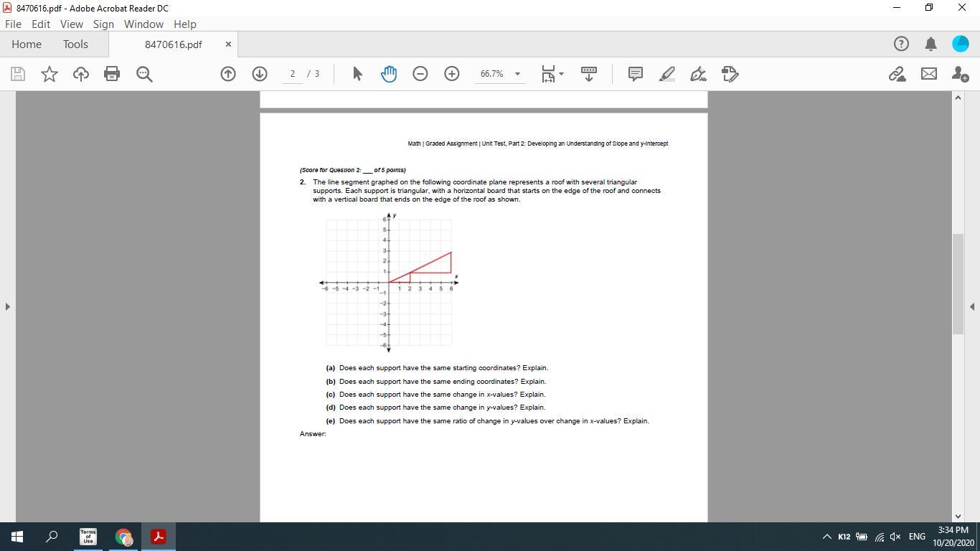Go to the previous page with the up arrow
The width and height of the screenshot is (980, 551).
click(228, 74)
